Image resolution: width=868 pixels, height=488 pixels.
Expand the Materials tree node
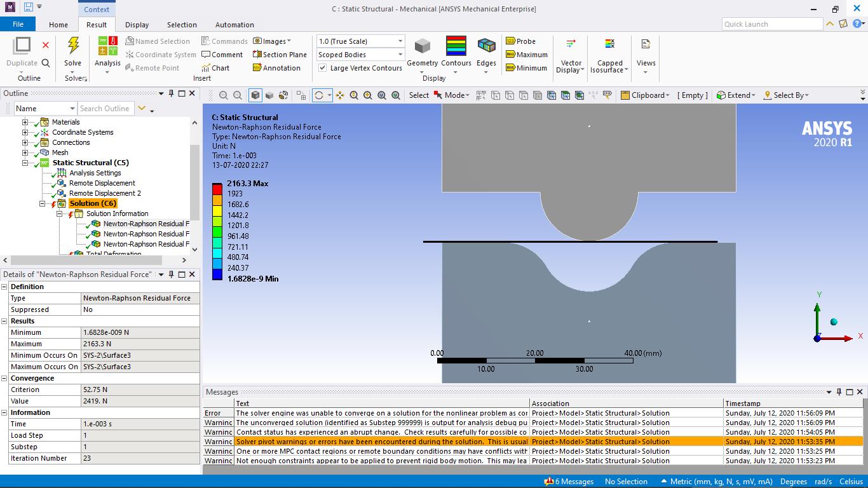pyautogui.click(x=25, y=122)
